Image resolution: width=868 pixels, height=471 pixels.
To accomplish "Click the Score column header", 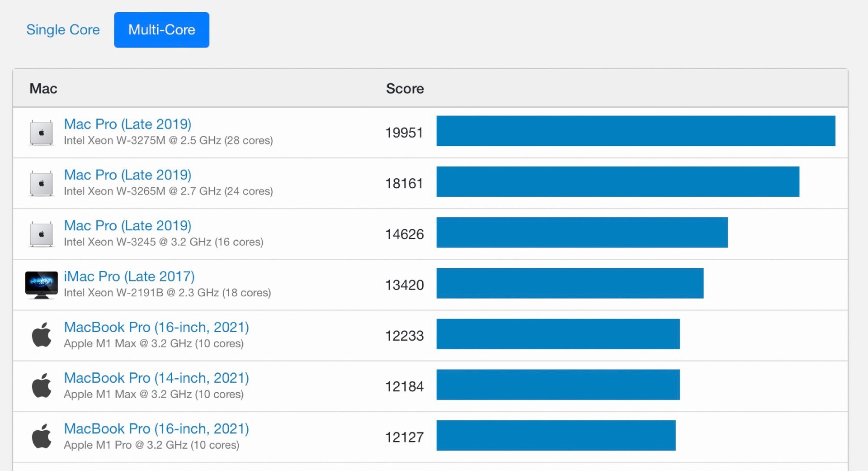I will pyautogui.click(x=405, y=89).
